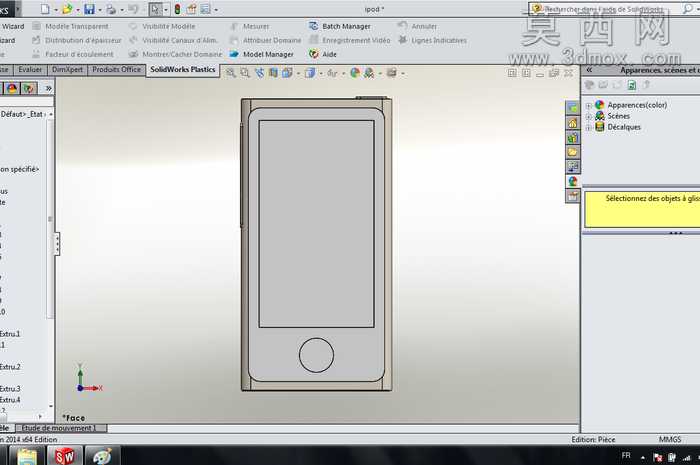Viewport: 700px width, 465px height.
Task: Switch to the Evaluer tab
Action: [30, 70]
